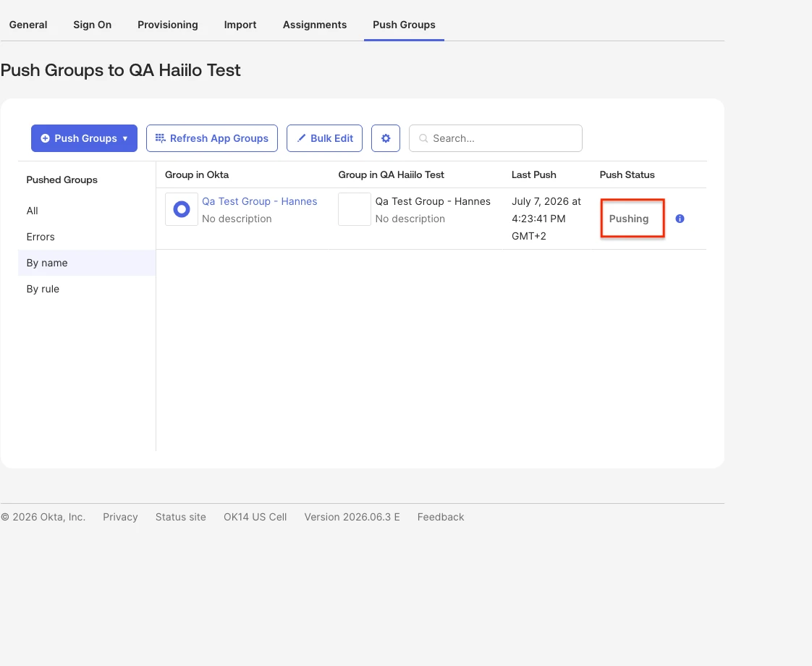This screenshot has width=812, height=666.
Task: Click Version 2026.06.3 E in footer
Action: 352,517
